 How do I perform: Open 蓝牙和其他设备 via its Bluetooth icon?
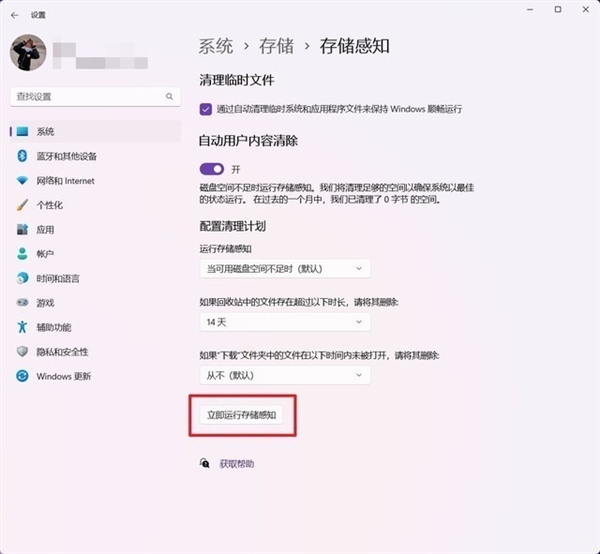point(21,156)
